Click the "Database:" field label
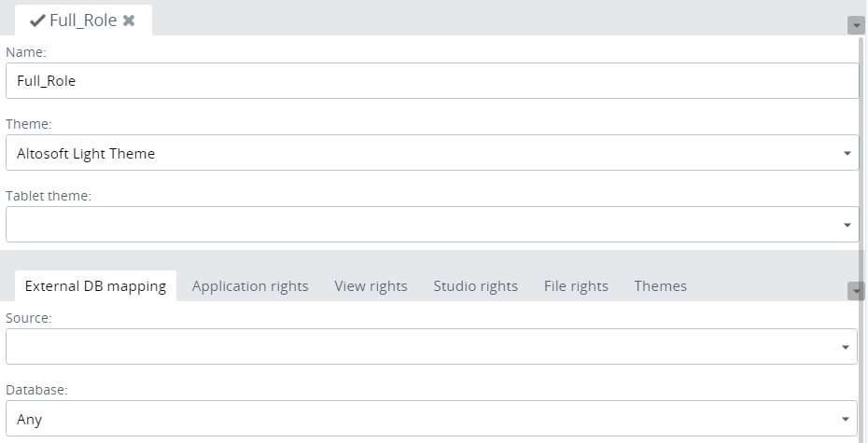The image size is (868, 443). [36, 390]
